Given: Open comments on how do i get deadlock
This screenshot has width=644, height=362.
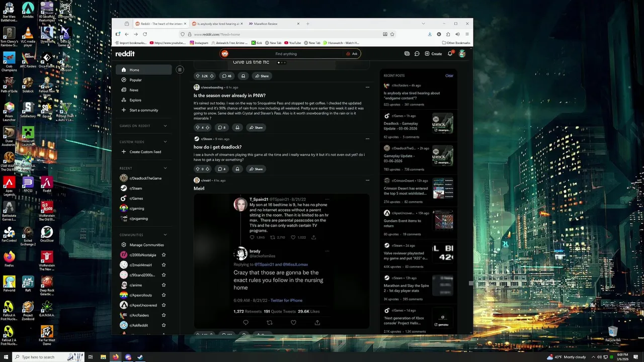Looking at the screenshot, I should coord(221,169).
